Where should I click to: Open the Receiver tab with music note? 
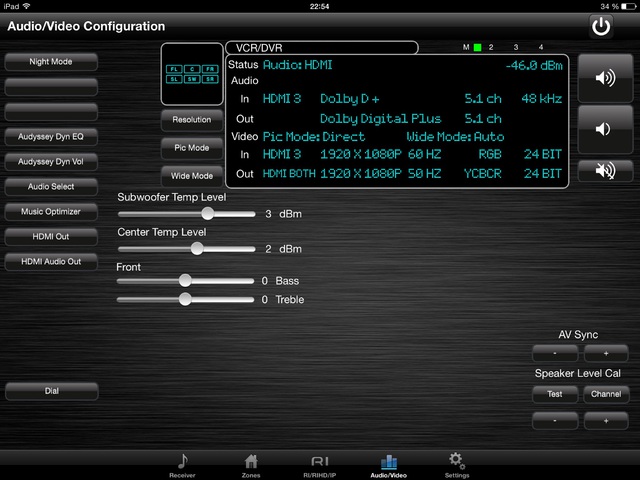point(182,464)
